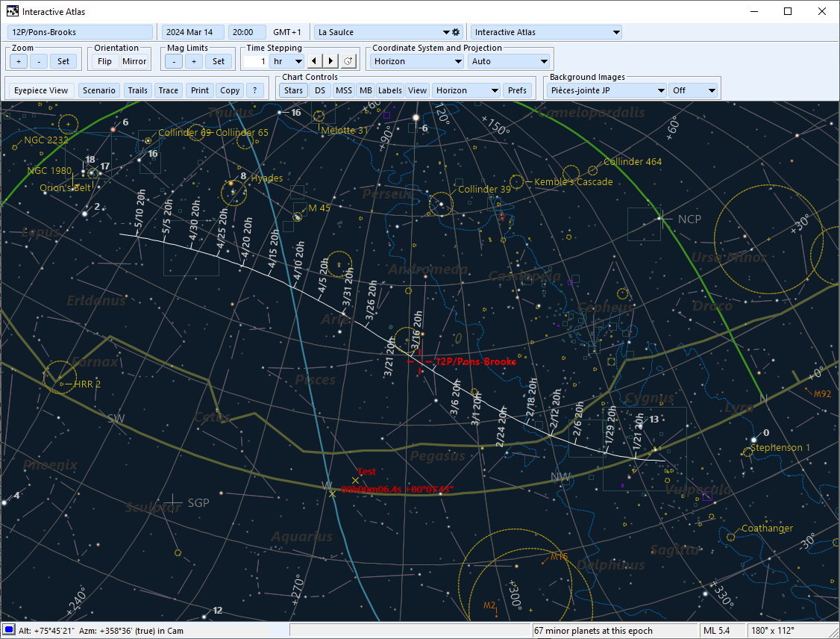The width and height of the screenshot is (840, 639).
Task: Click the 2024 Mar 14 date field
Action: (x=192, y=32)
